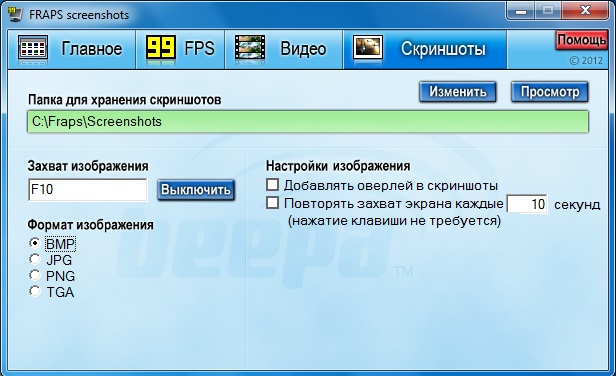Click the Выключить hotkey button

click(196, 190)
